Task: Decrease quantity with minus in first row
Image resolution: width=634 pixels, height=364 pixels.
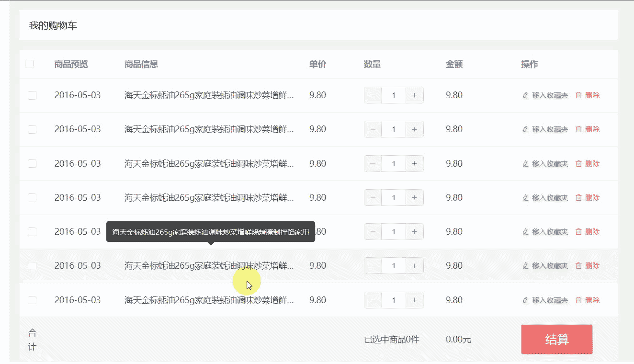Action: click(373, 95)
